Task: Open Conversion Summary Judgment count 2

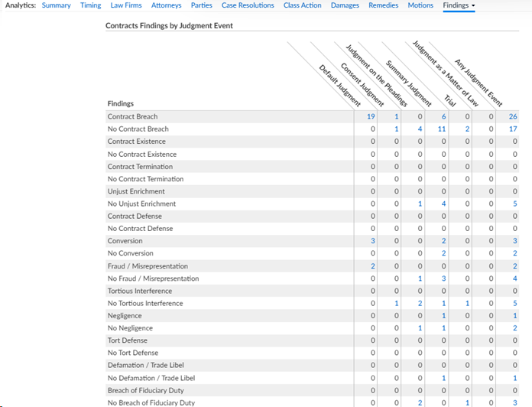Action: (443, 241)
